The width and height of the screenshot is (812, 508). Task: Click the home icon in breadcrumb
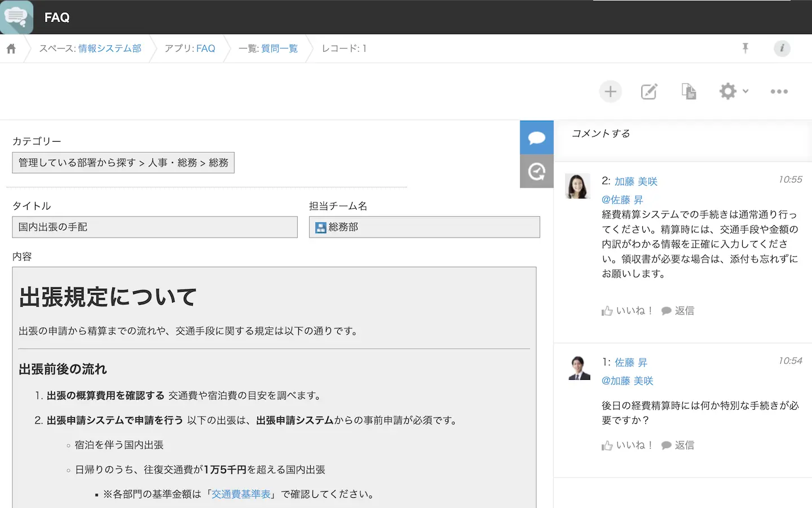coord(11,49)
